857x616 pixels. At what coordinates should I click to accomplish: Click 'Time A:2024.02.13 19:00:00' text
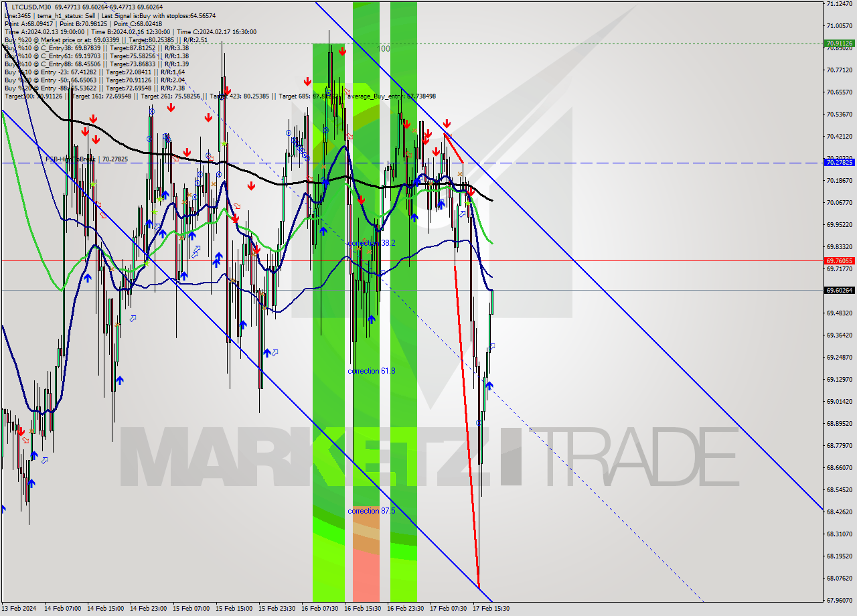coord(44,31)
